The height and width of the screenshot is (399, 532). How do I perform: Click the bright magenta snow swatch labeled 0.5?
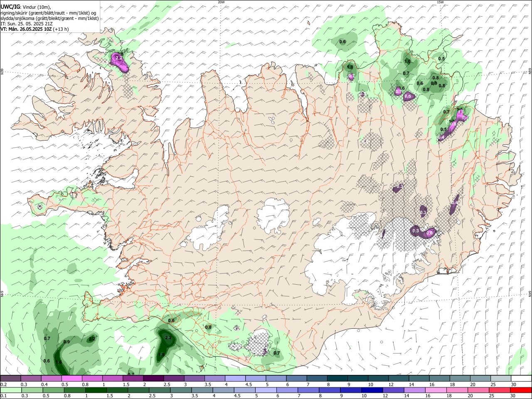pyautogui.click(x=71, y=379)
